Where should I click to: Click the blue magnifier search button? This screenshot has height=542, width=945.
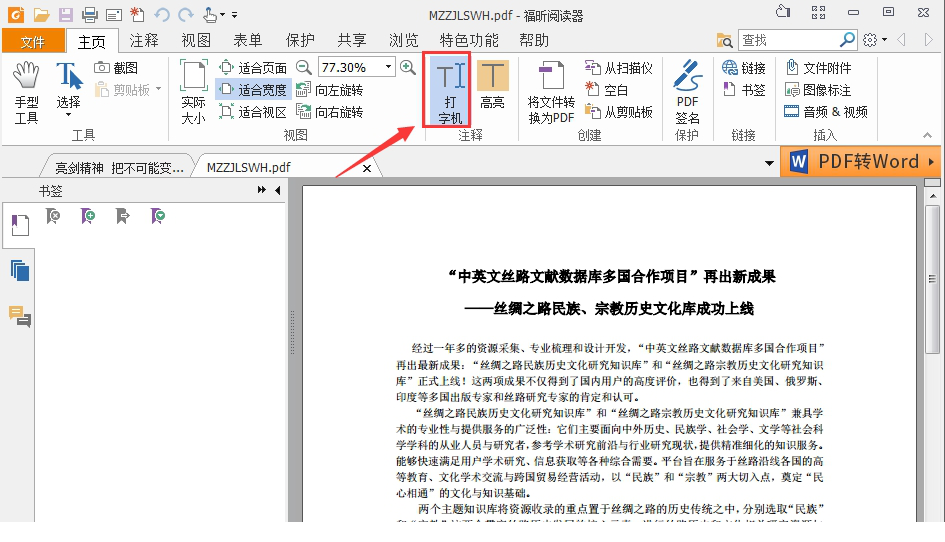click(x=847, y=40)
